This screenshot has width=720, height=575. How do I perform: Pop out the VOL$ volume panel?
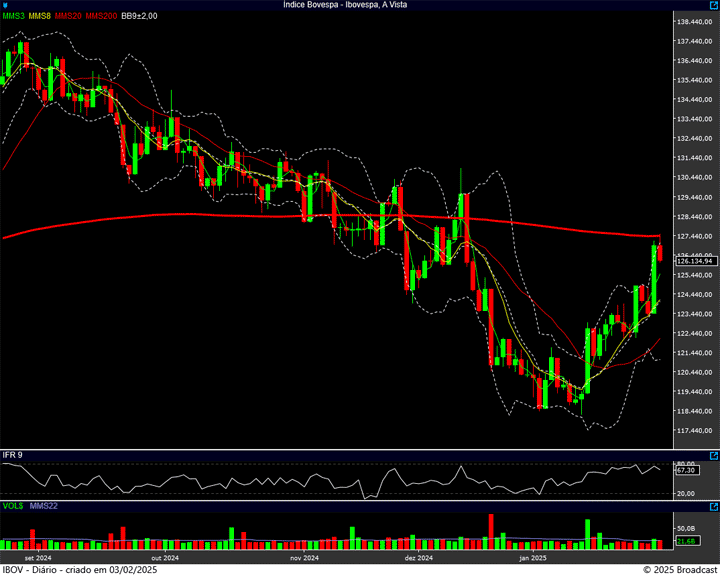(714, 507)
